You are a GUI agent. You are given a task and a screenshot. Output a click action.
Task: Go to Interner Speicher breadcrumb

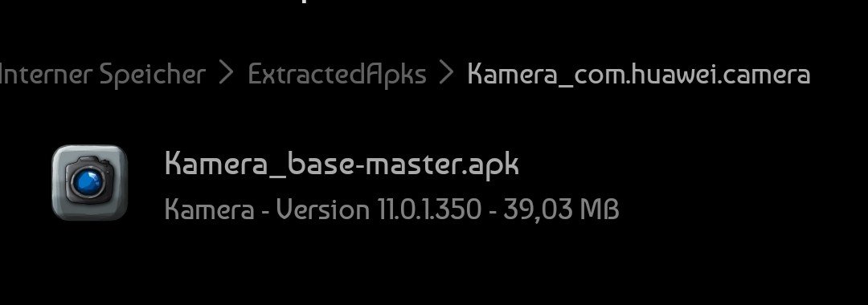(102, 74)
